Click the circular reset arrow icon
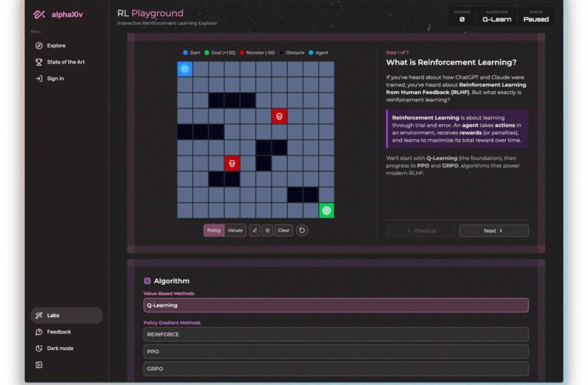This screenshot has width=588, height=385. (x=302, y=230)
